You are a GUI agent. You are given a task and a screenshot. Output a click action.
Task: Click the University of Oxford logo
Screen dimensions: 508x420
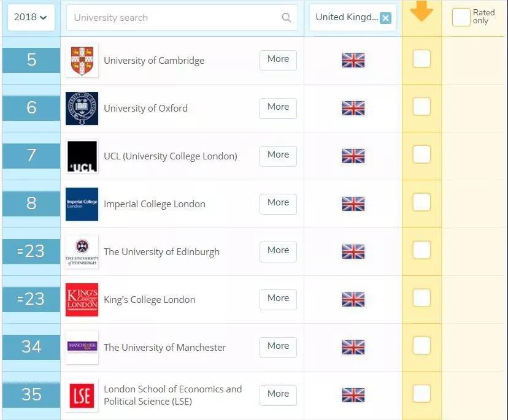(82, 109)
